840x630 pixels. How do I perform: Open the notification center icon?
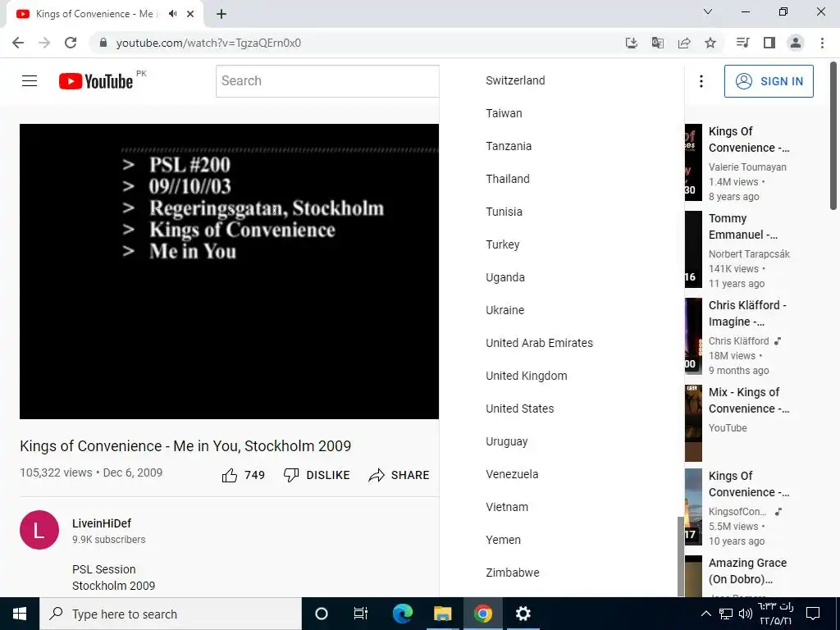tap(813, 614)
